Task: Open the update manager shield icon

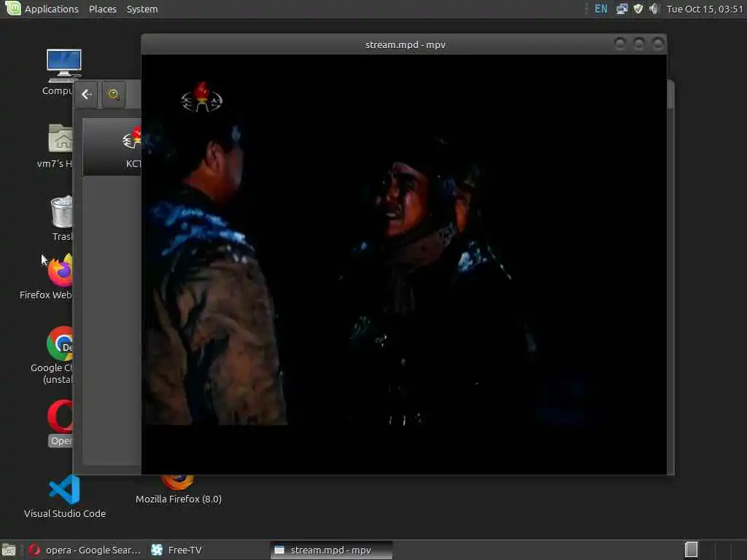Action: tap(638, 9)
